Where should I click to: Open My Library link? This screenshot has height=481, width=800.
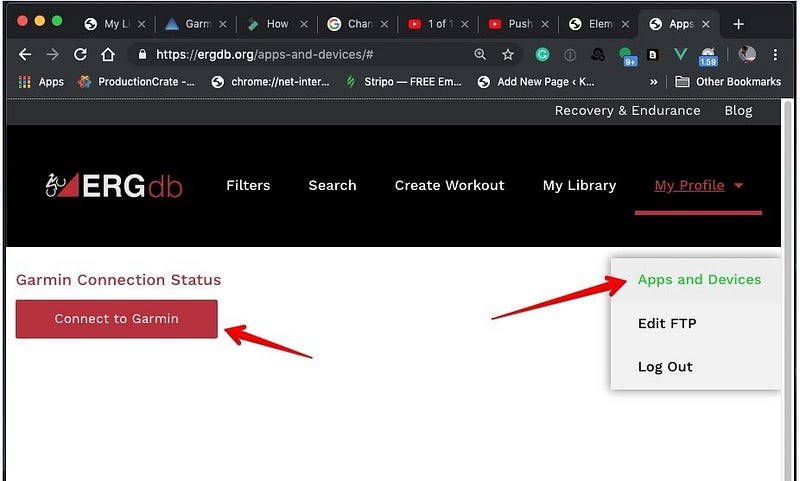(580, 185)
